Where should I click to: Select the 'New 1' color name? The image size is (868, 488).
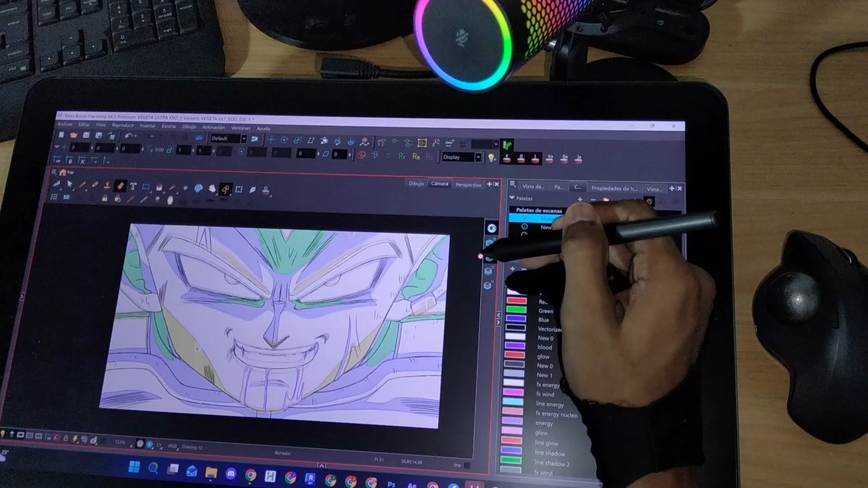(x=545, y=375)
